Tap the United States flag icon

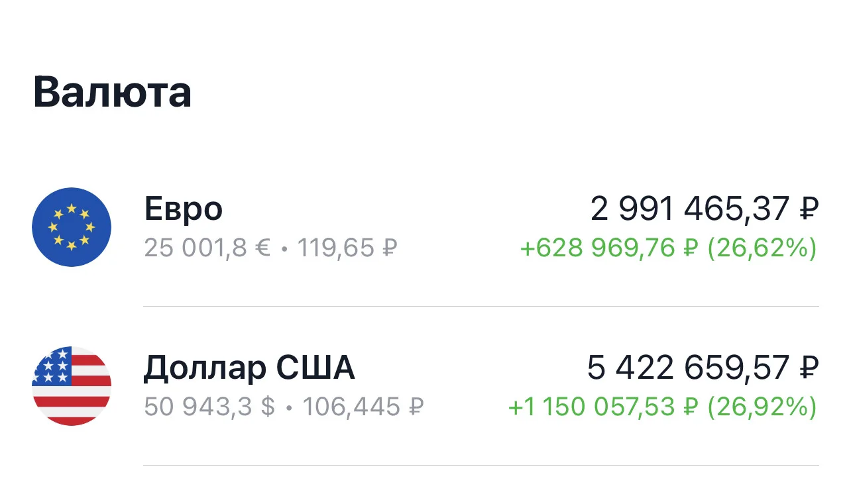coord(72,385)
